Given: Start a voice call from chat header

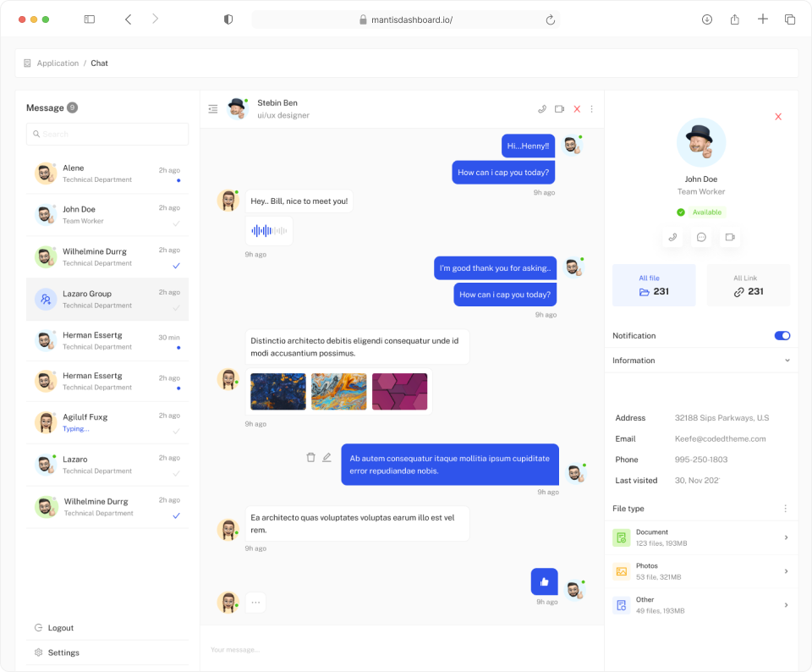Looking at the screenshot, I should pyautogui.click(x=542, y=109).
